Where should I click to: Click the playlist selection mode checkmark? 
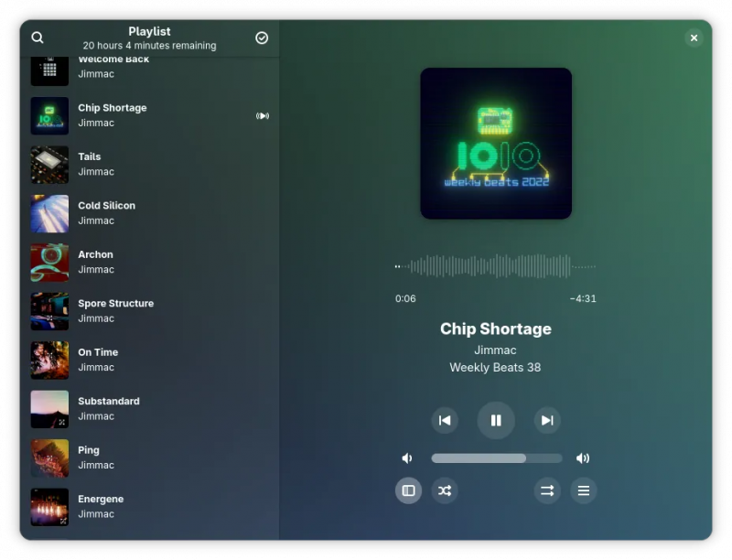pyautogui.click(x=262, y=38)
